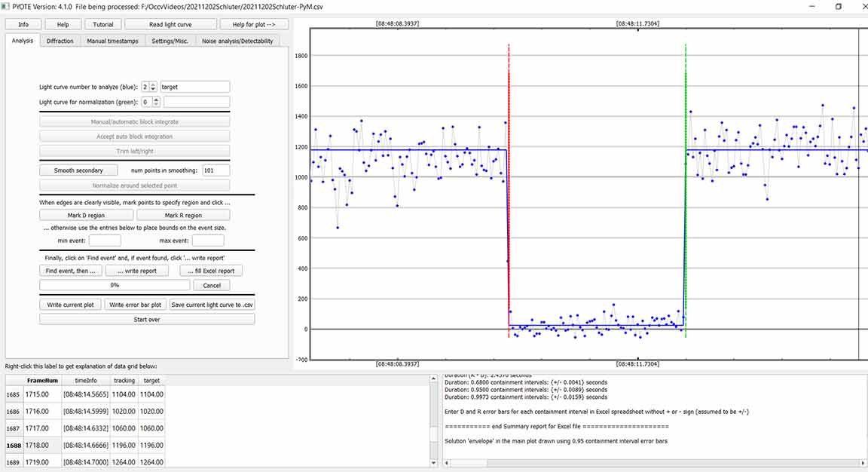Click the data grid scroll up arrow
This screenshot has height=472, width=868.
click(433, 379)
